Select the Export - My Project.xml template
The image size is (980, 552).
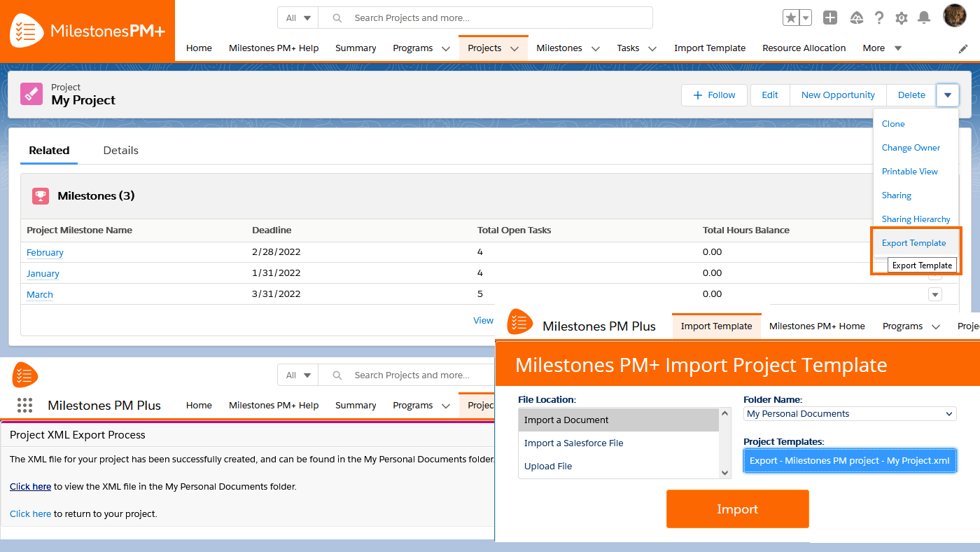coord(849,460)
